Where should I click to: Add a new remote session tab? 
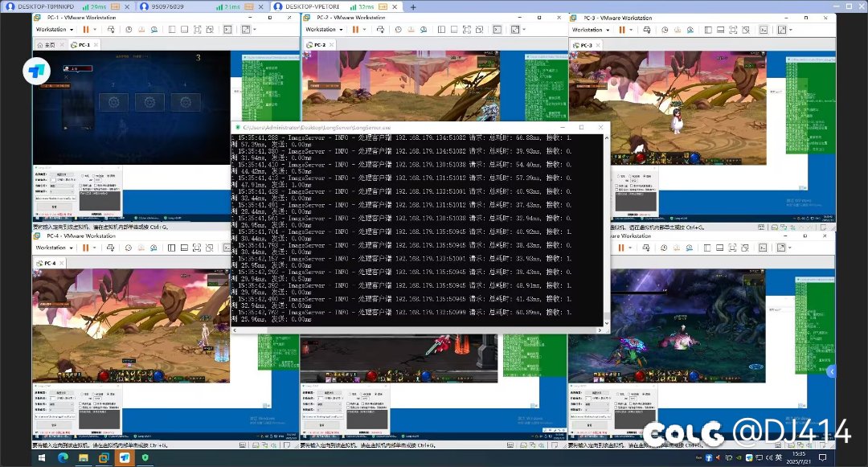(413, 6)
